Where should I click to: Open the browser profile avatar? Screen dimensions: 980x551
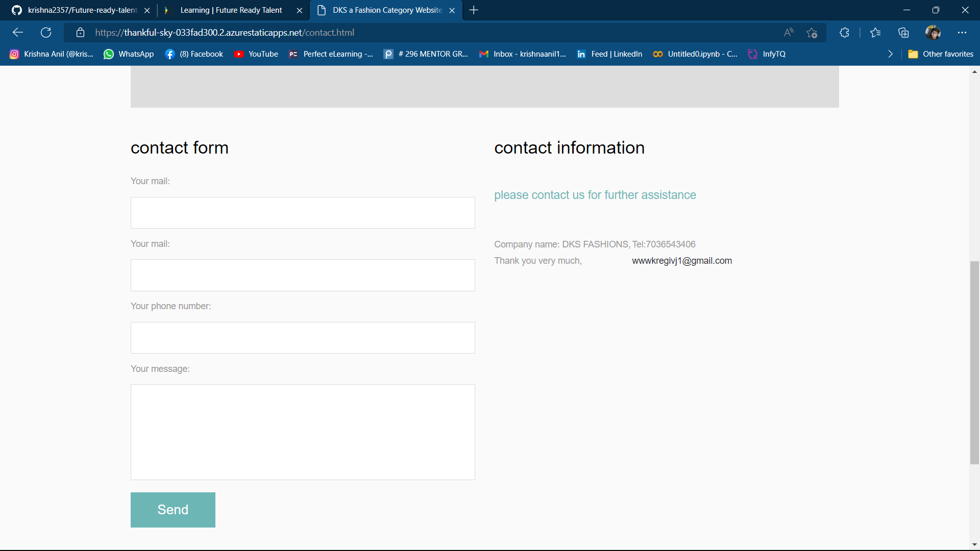tap(933, 32)
